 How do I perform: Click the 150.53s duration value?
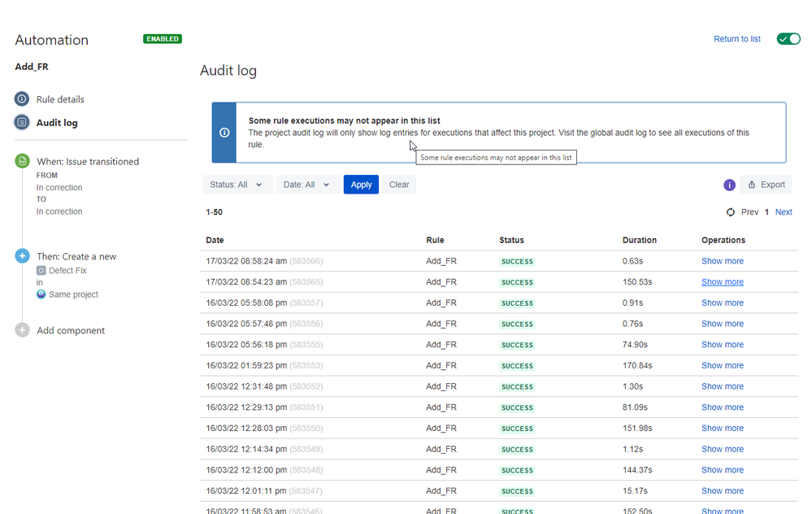pos(637,282)
